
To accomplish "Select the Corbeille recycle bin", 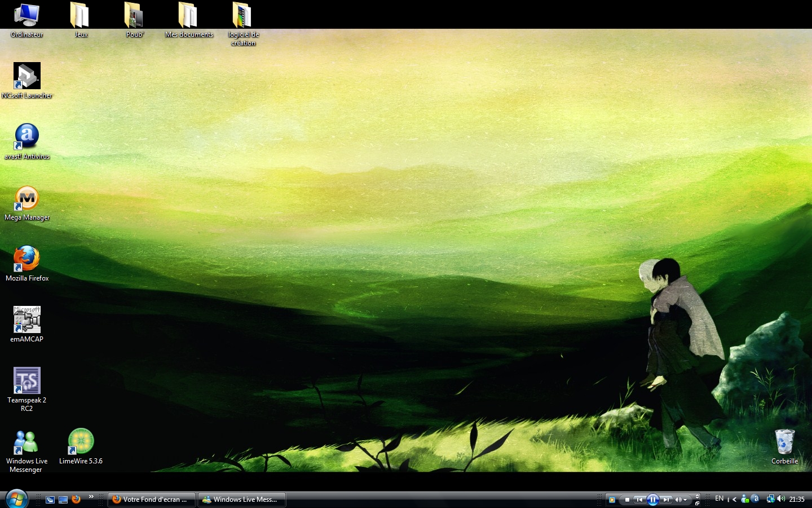I will click(784, 446).
